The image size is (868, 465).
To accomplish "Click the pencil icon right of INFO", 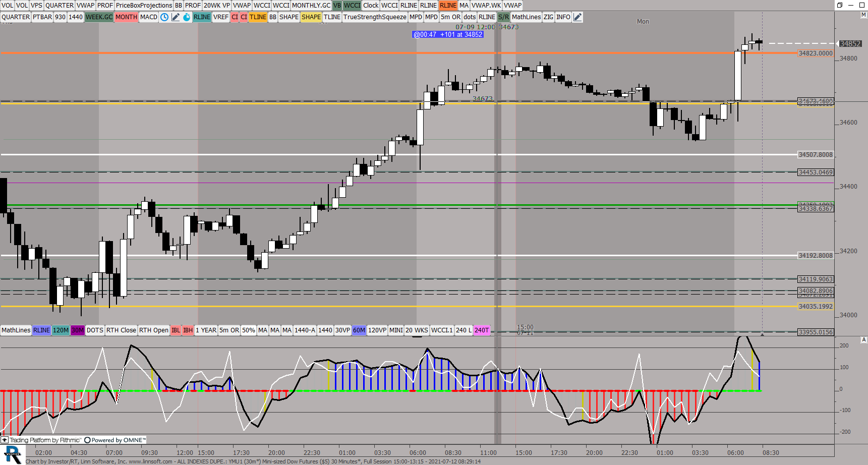I will [578, 17].
